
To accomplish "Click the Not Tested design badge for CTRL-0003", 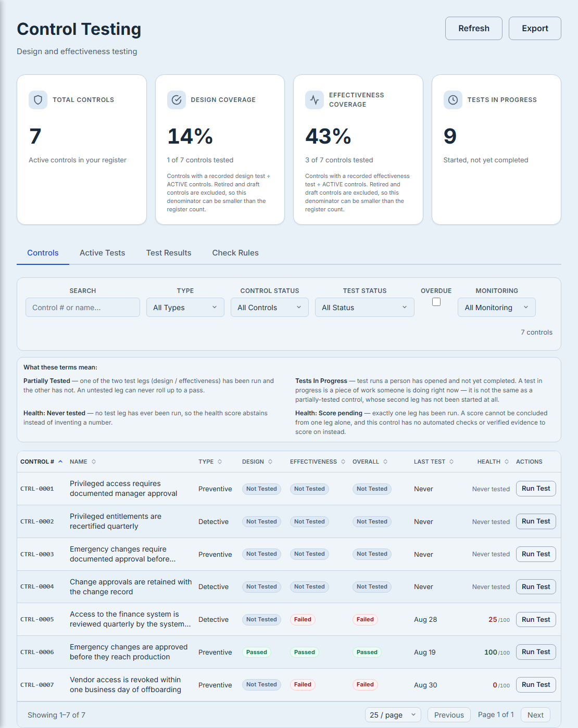I will (x=261, y=554).
